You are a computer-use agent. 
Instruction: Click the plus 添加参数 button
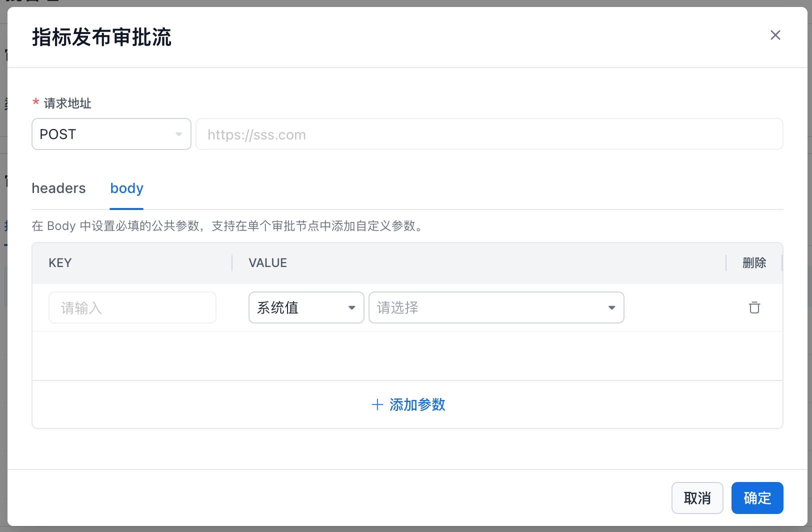point(408,404)
